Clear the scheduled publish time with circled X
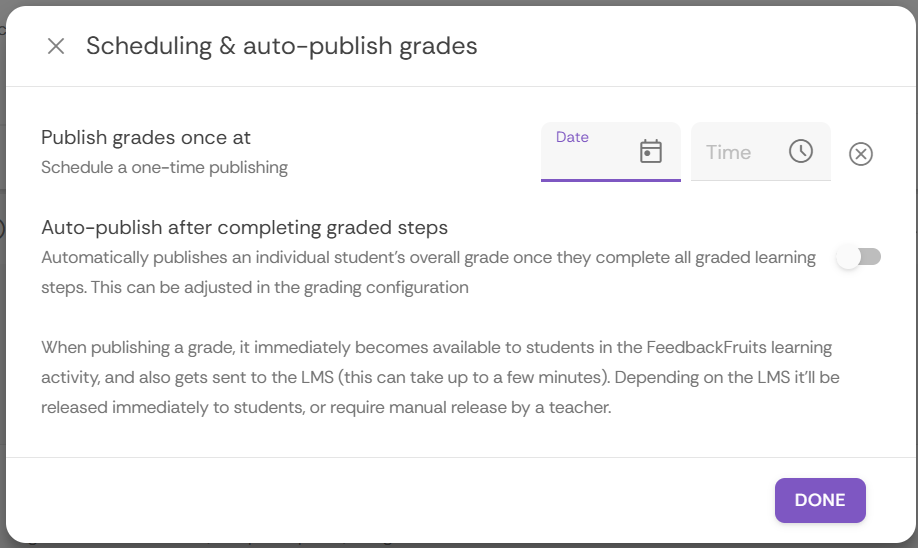This screenshot has width=918, height=548. click(861, 154)
